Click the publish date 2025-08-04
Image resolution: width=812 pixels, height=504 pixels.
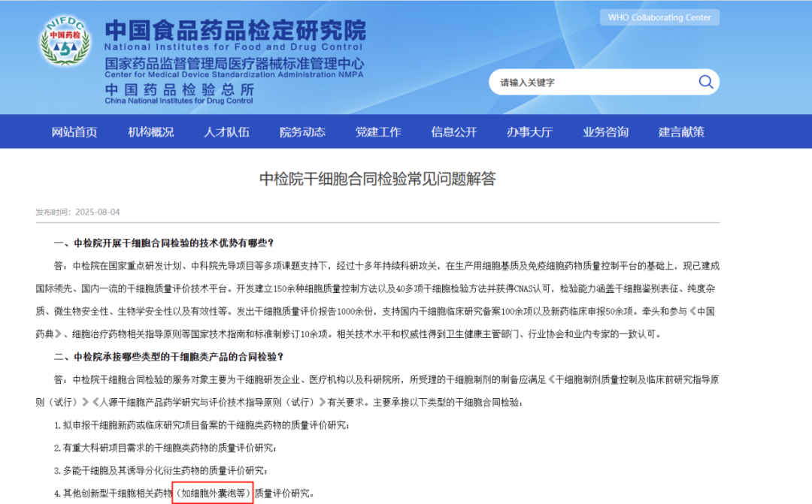tap(97, 212)
